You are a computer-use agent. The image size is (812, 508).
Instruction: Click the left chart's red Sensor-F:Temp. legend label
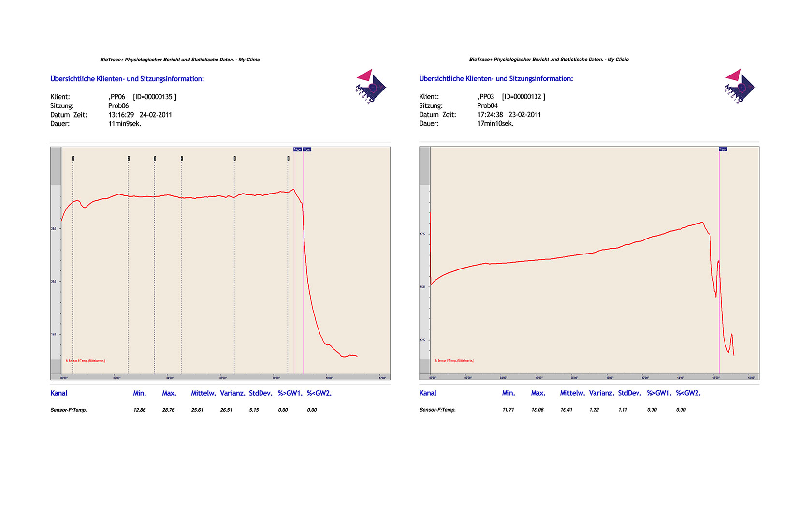point(86,361)
